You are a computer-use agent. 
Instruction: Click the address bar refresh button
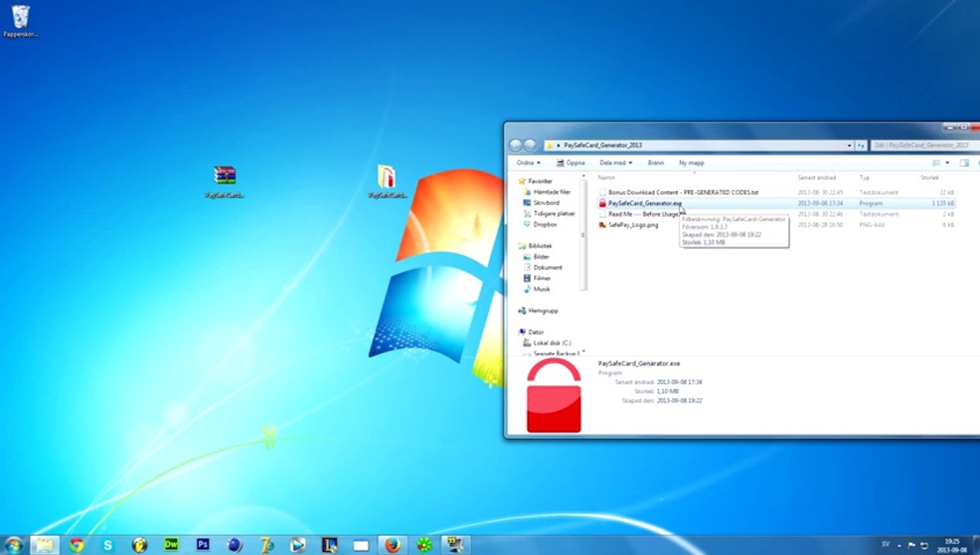pos(861,145)
